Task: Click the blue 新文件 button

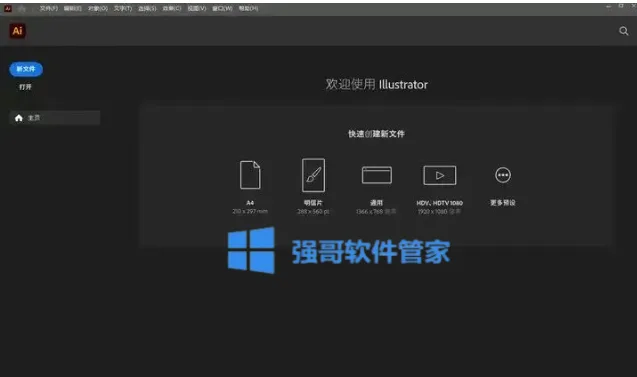Action: click(x=26, y=69)
